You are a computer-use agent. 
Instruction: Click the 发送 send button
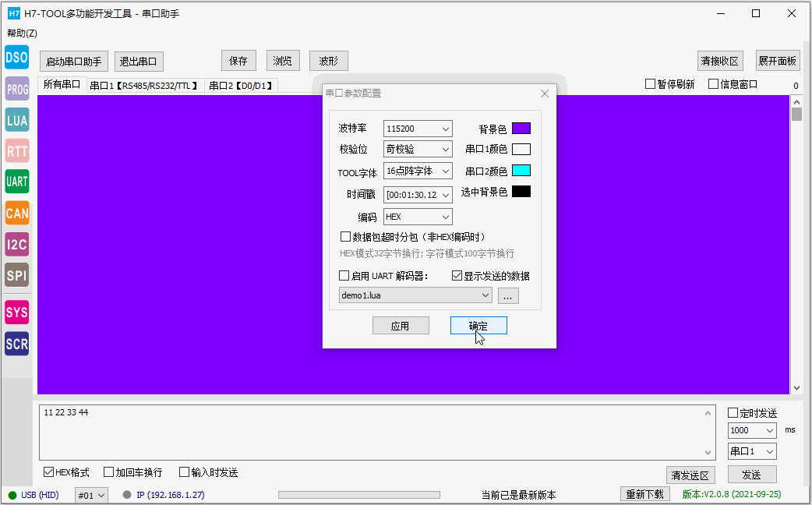coord(752,475)
